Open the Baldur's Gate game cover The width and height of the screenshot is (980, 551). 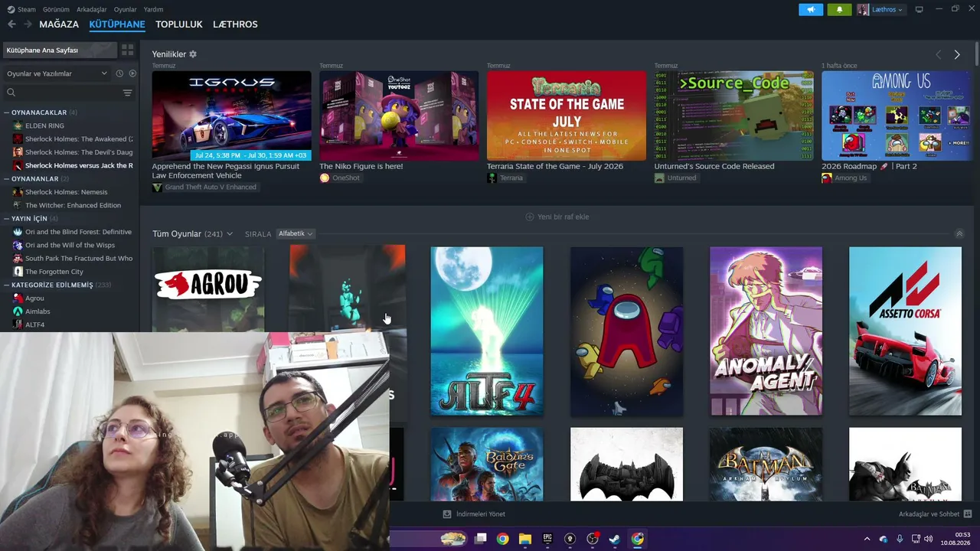click(487, 464)
